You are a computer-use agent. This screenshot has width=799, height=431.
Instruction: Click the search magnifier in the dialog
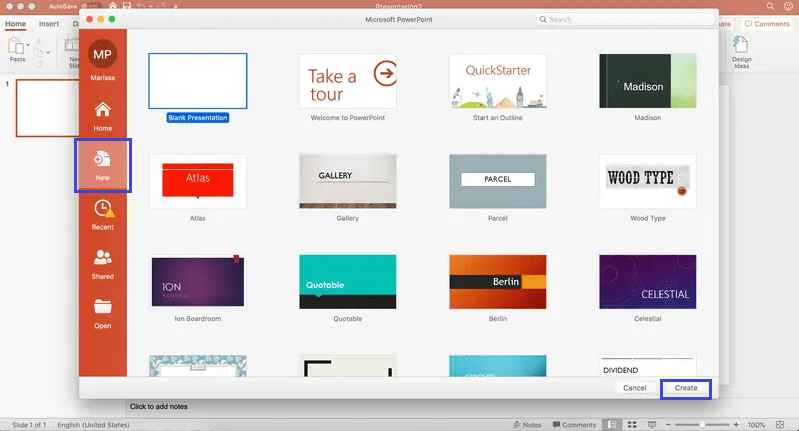pos(543,19)
